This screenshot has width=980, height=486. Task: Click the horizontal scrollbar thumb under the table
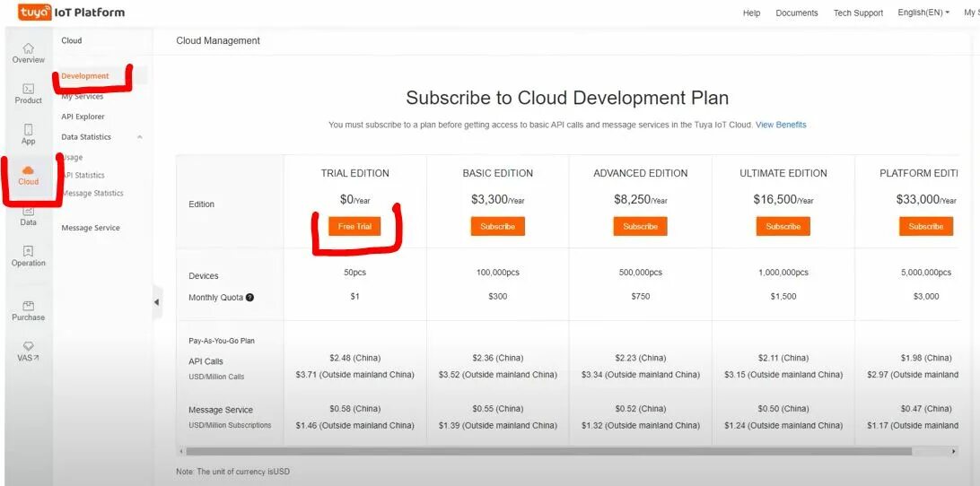[x=548, y=451]
